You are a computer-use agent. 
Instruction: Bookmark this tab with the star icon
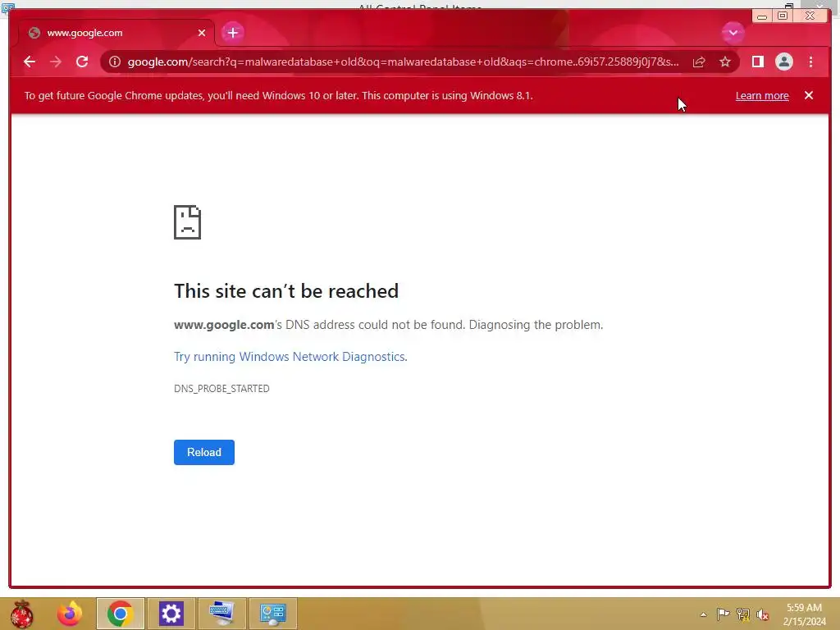tap(725, 62)
